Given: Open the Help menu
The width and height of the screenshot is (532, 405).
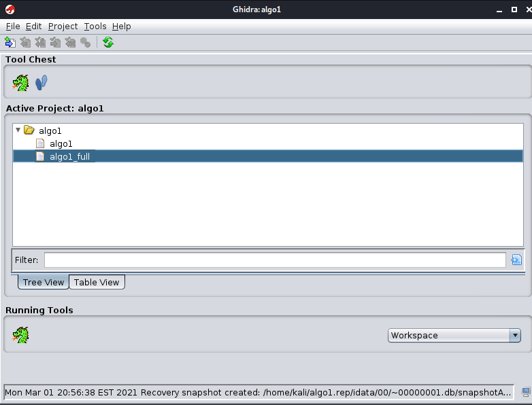Looking at the screenshot, I should click(x=122, y=27).
